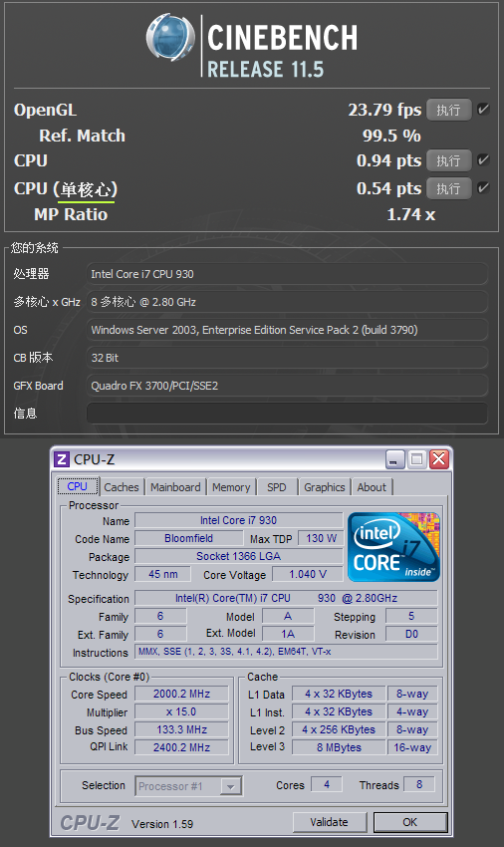Click the Core Speed 2000.2 MHz value

(x=181, y=694)
